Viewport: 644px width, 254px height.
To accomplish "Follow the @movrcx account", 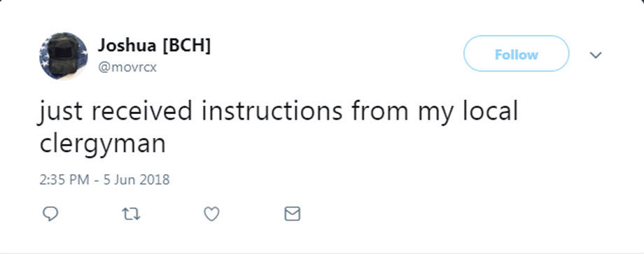I will click(517, 54).
